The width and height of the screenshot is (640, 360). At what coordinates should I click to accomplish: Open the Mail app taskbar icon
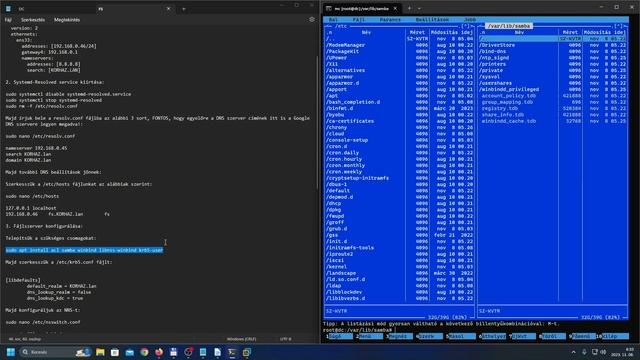click(x=129, y=352)
